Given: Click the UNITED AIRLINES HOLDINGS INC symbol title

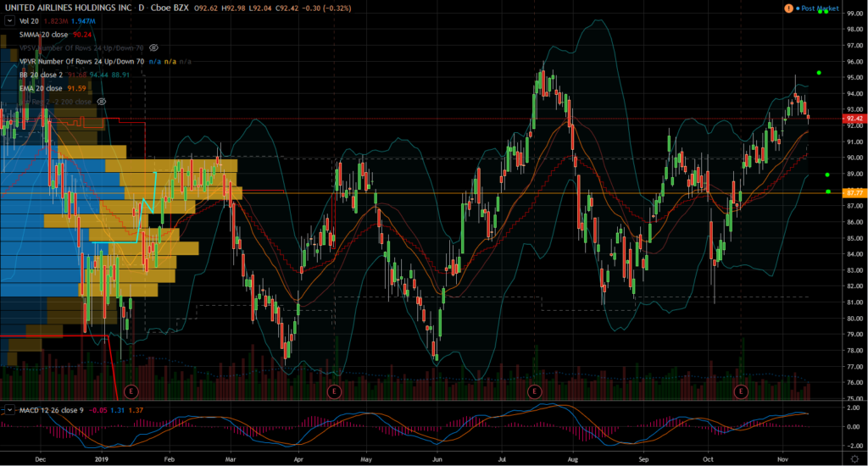Looking at the screenshot, I should point(68,8).
